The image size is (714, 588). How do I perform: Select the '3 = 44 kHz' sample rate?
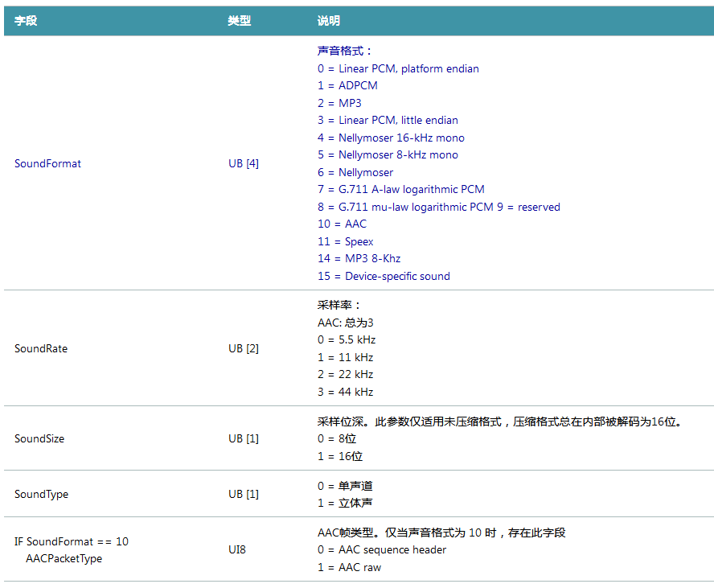pos(344,392)
